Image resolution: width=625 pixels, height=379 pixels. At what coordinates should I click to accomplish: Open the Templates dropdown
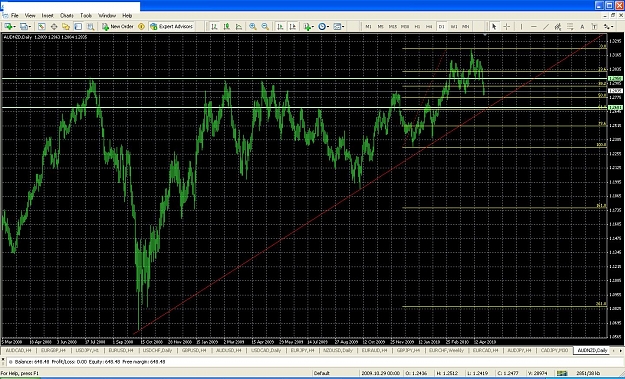(339, 26)
